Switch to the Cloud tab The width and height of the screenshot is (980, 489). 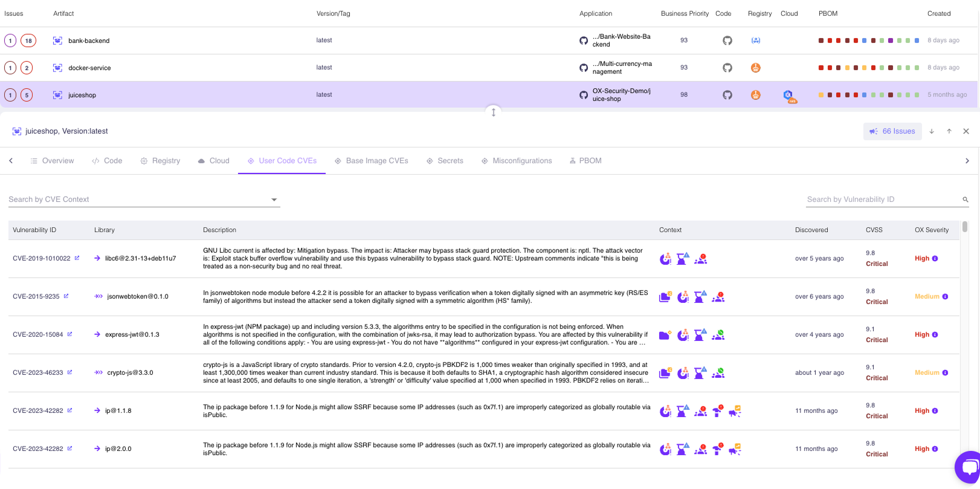click(x=214, y=161)
